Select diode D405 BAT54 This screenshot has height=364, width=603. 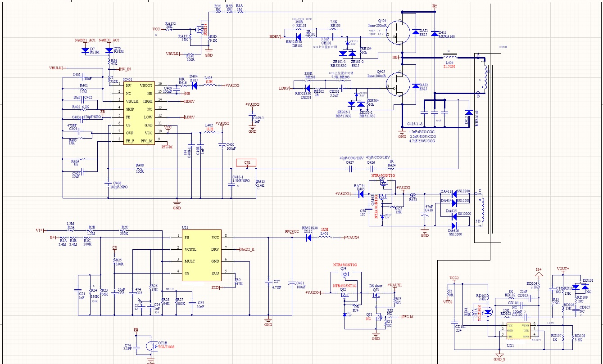coord(361,193)
